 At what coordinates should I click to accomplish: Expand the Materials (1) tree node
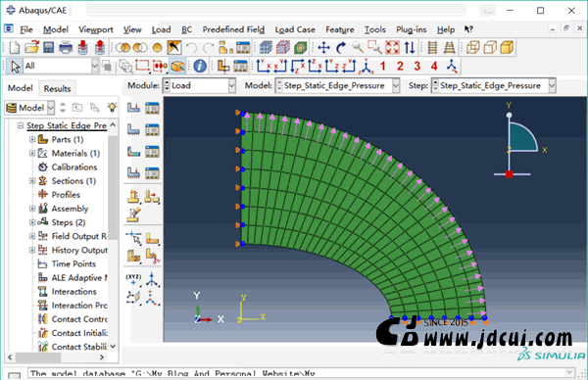pos(32,154)
